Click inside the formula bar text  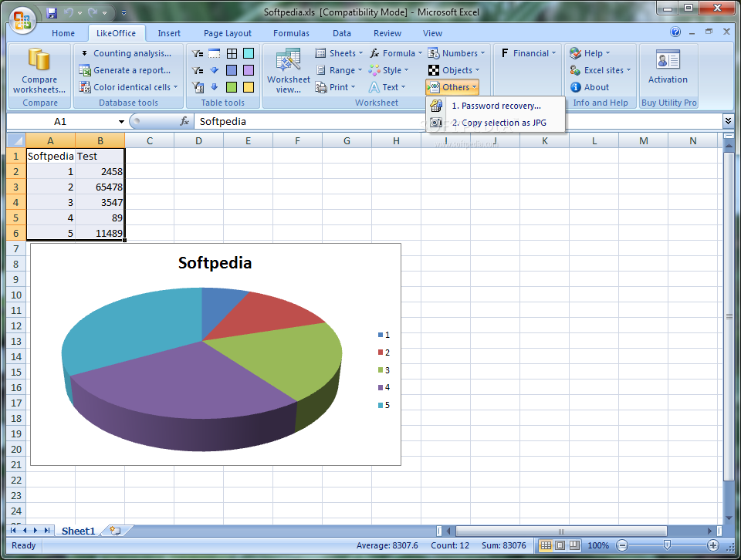tap(222, 121)
